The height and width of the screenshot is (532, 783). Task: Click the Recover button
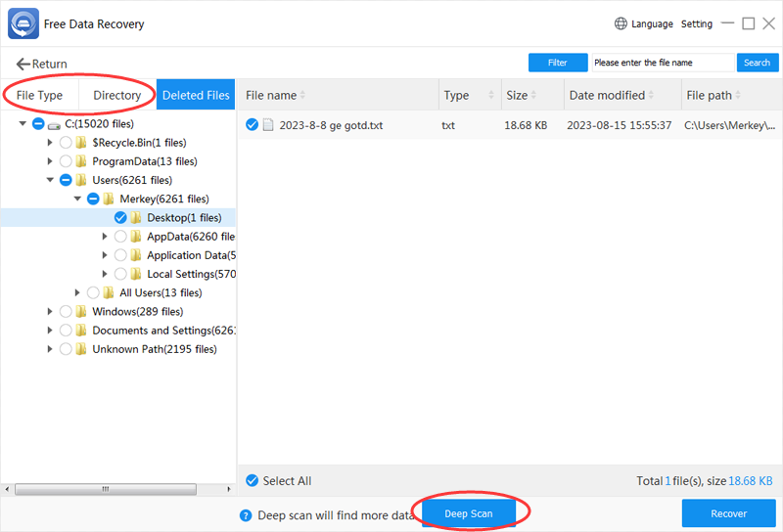pyautogui.click(x=727, y=513)
